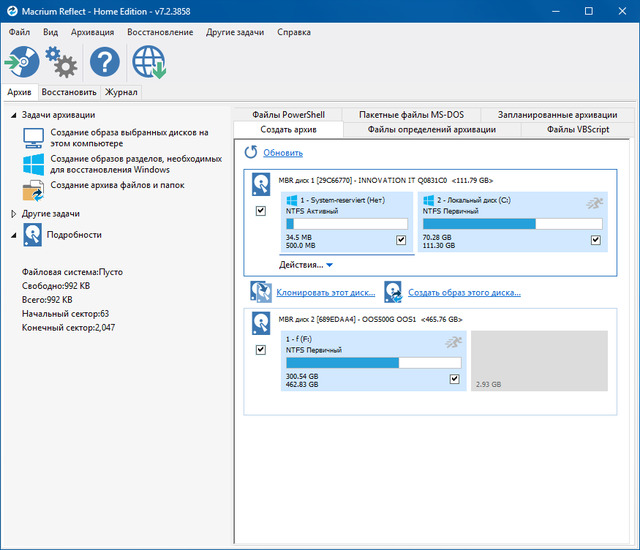Viewport: 640px width, 550px height.
Task: Switch to the Журнал tab
Action: (x=121, y=92)
